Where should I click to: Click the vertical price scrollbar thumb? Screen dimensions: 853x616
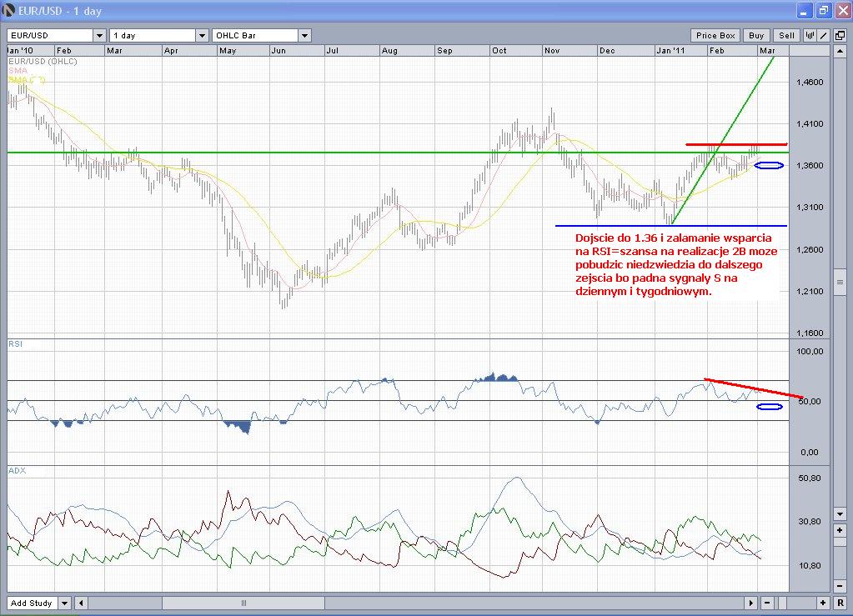(x=840, y=283)
